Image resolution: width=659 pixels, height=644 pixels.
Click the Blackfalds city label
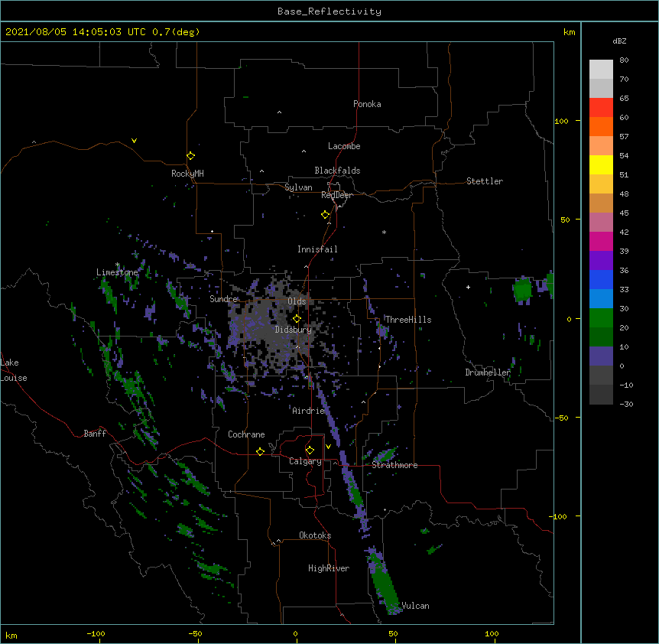pyautogui.click(x=337, y=171)
